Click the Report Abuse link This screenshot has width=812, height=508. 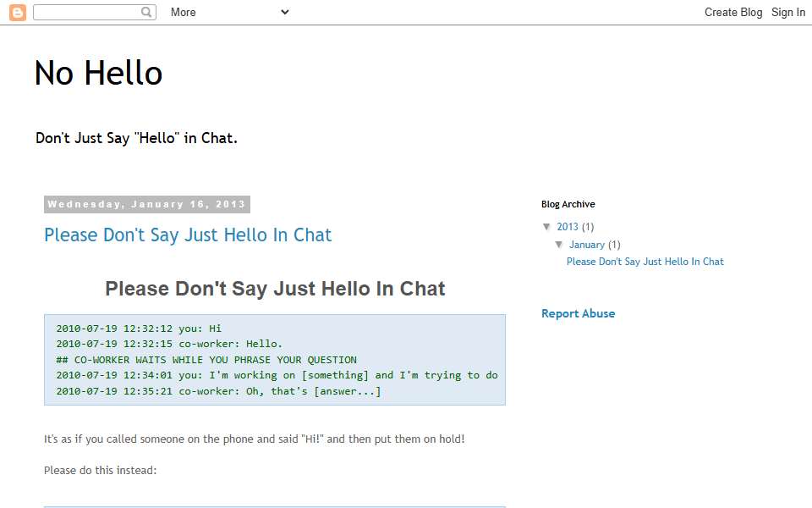coord(578,313)
